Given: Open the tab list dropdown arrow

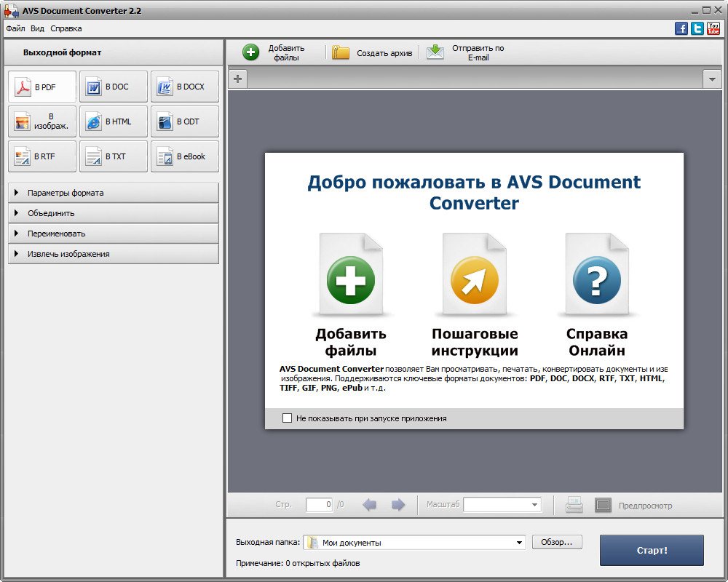Looking at the screenshot, I should pos(712,79).
